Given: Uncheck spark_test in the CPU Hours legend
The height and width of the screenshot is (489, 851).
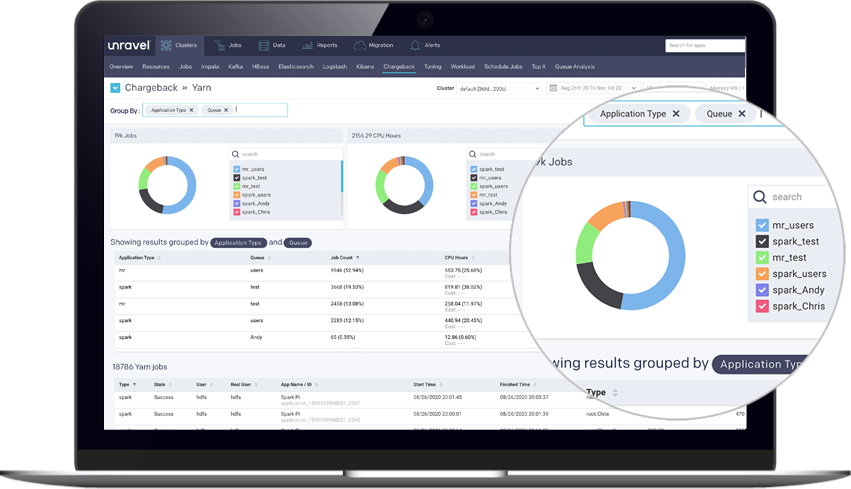Looking at the screenshot, I should pos(474,169).
